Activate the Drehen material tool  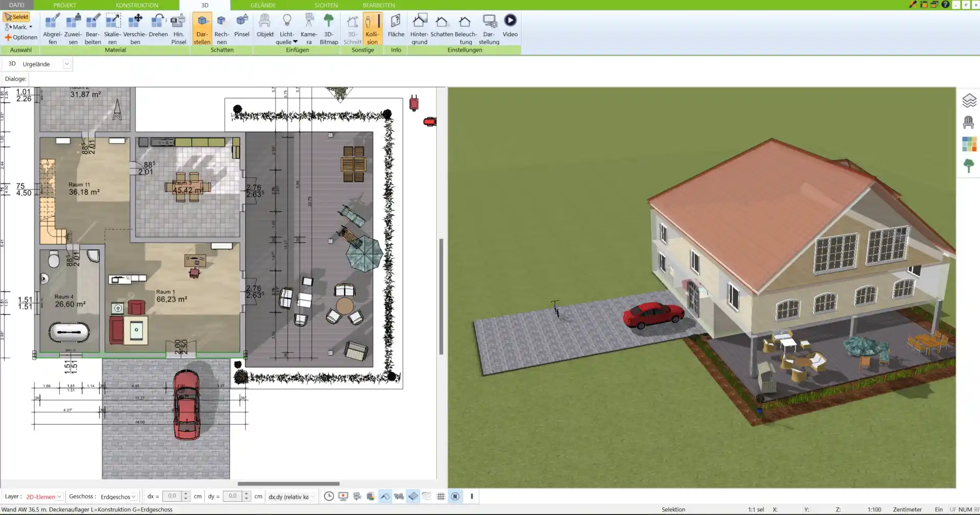tap(158, 26)
